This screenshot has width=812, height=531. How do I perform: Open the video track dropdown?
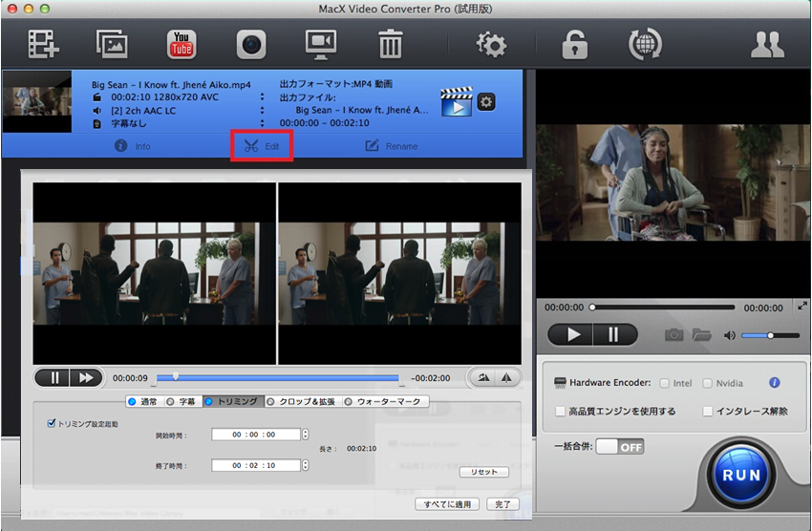(262, 96)
